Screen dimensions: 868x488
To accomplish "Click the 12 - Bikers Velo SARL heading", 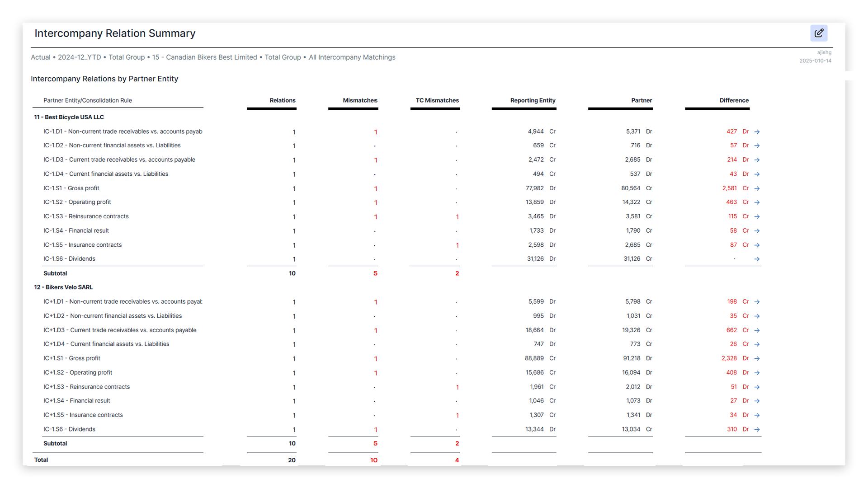I will (x=63, y=287).
